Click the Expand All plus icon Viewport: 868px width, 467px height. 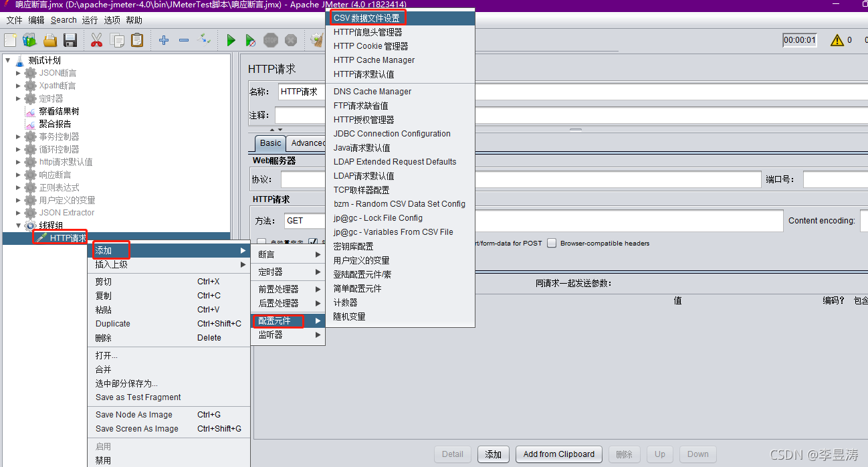(164, 40)
